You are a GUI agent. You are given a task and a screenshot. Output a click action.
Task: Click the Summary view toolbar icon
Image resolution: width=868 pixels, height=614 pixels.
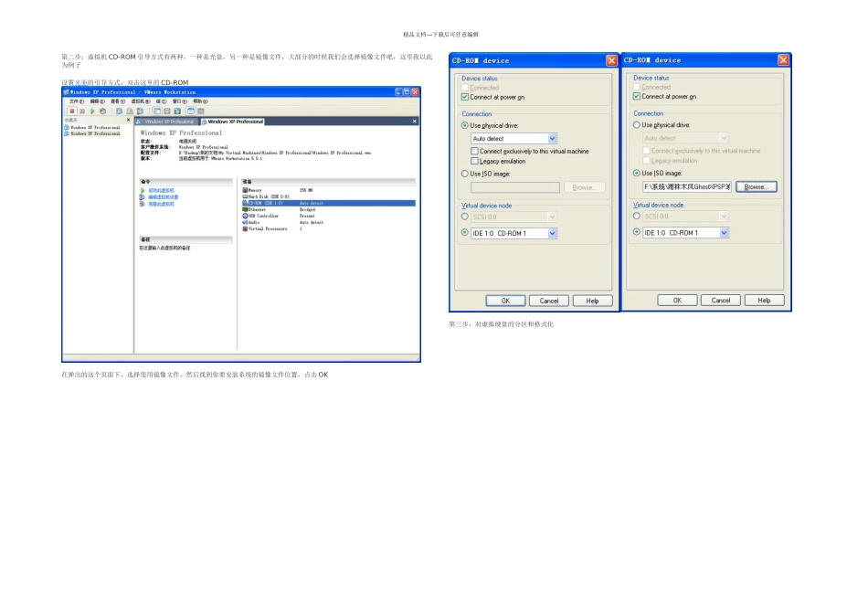(191, 111)
